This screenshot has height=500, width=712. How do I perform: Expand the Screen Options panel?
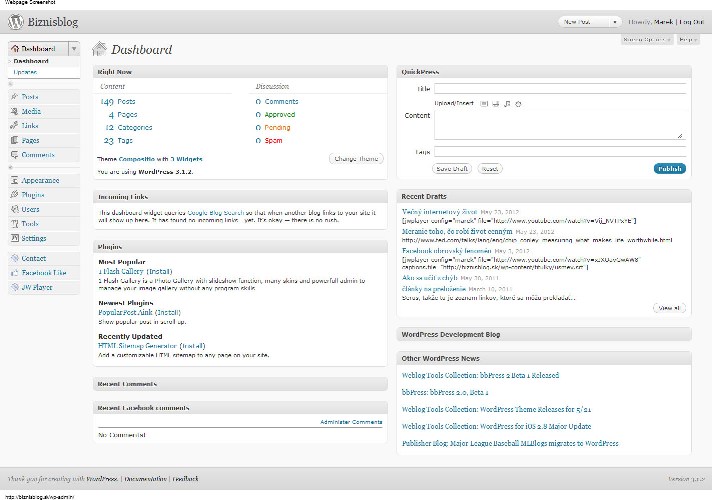coord(647,40)
